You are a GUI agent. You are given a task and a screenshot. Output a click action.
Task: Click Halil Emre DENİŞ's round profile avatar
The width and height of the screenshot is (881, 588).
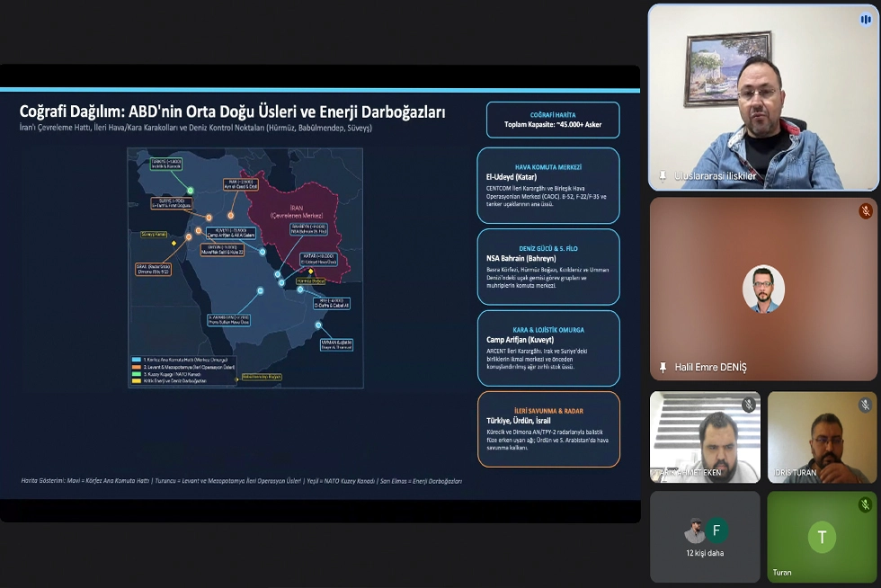click(x=763, y=289)
